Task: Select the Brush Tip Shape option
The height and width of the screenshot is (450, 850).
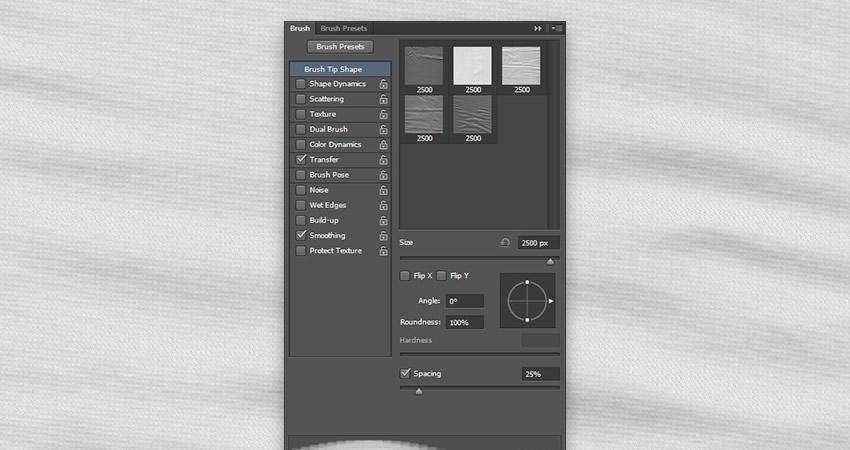Action: coord(333,70)
